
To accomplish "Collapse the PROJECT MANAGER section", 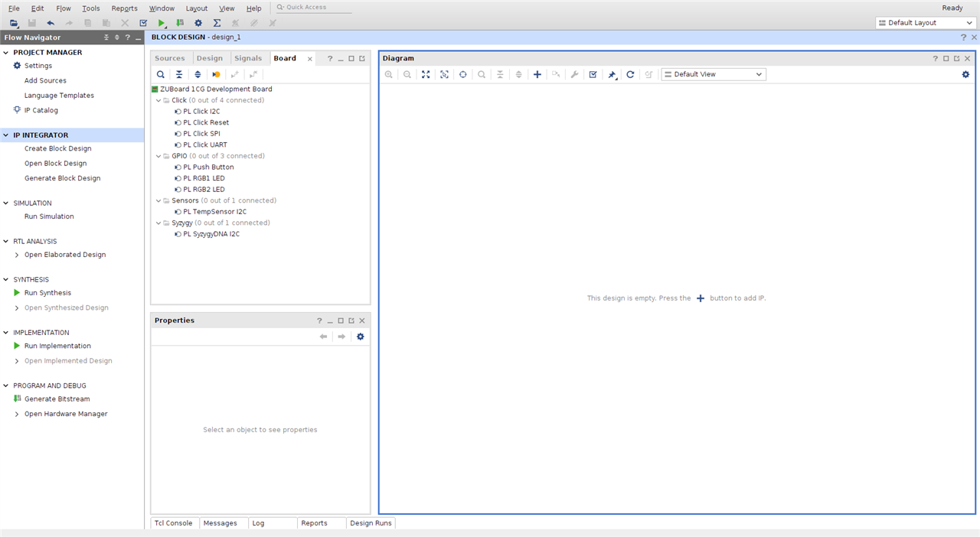I will pyautogui.click(x=7, y=53).
